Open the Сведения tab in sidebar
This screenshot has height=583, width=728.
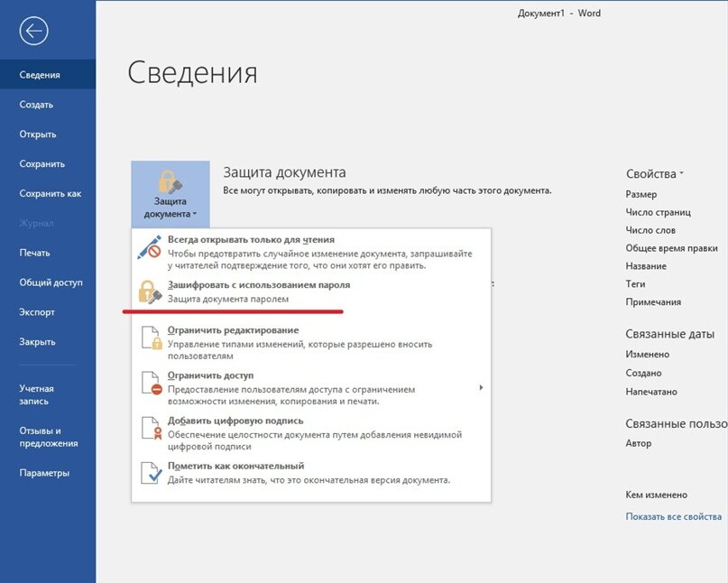pos(48,75)
